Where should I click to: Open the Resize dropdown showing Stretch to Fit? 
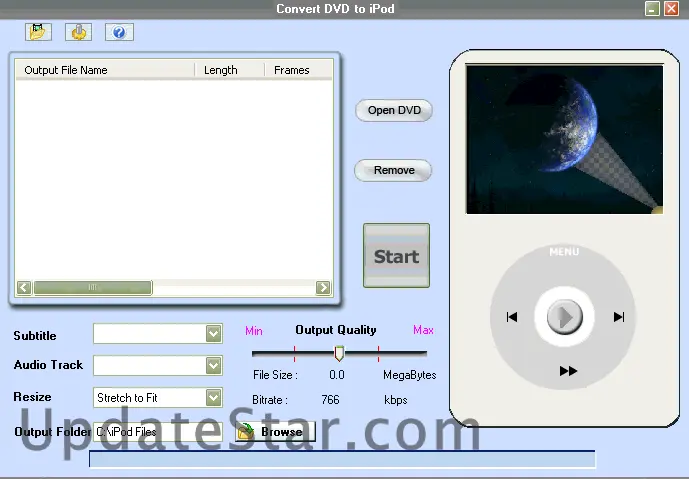pos(214,398)
